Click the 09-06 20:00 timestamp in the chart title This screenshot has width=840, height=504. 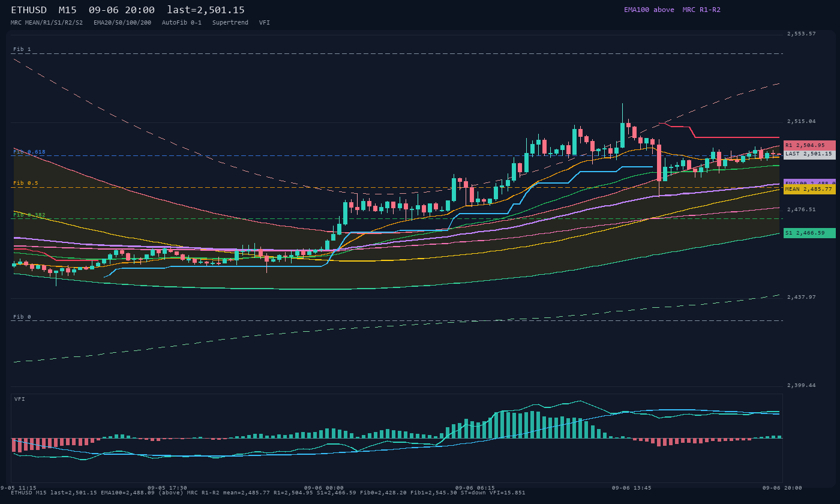pos(121,10)
